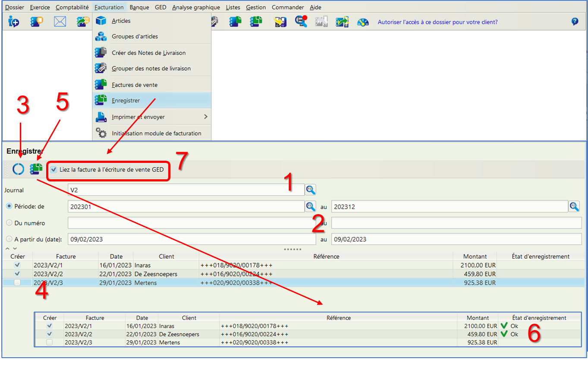Choose Grouper des notes de livraison
The width and height of the screenshot is (588, 365).
click(x=151, y=68)
